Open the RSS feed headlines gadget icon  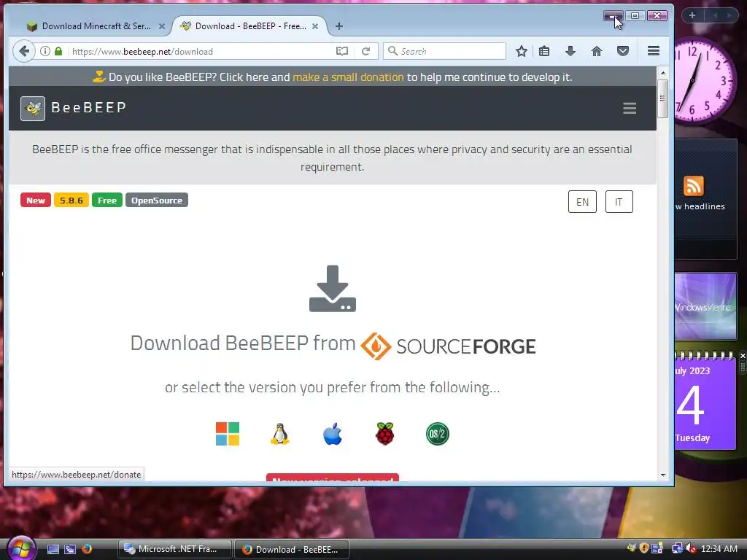pos(693,186)
